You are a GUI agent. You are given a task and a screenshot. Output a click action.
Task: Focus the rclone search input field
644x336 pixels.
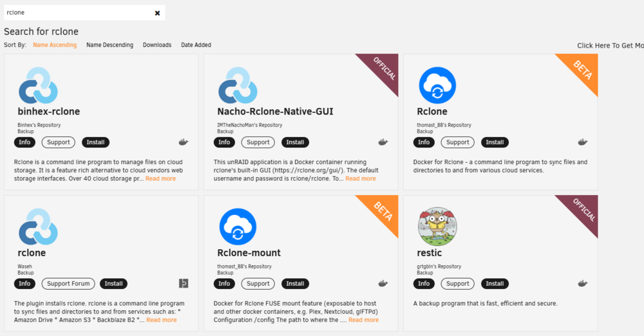click(x=78, y=13)
